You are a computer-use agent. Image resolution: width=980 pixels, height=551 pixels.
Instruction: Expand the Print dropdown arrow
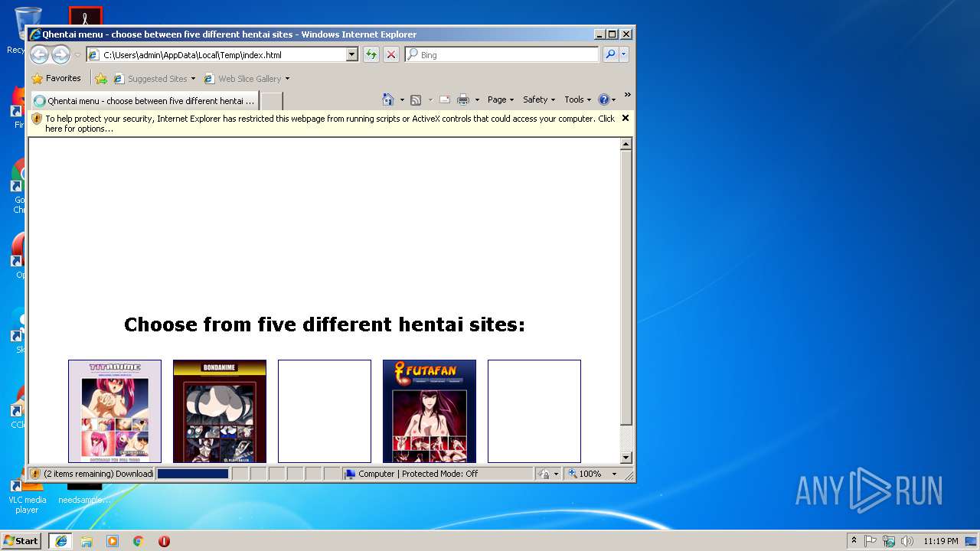click(477, 99)
